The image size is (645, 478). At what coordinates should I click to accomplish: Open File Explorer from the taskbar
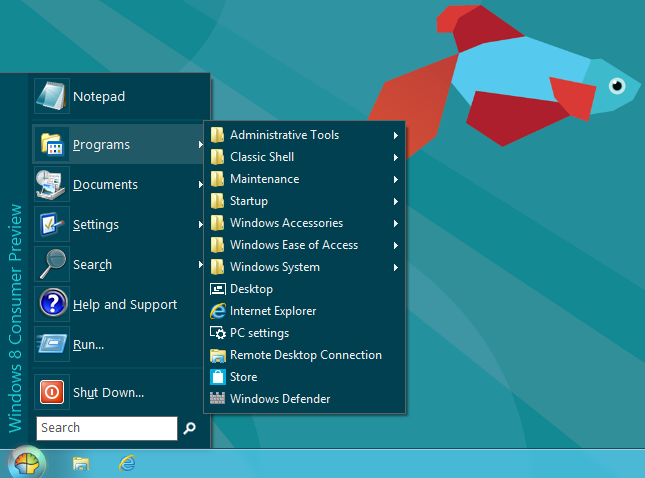pyautogui.click(x=81, y=464)
